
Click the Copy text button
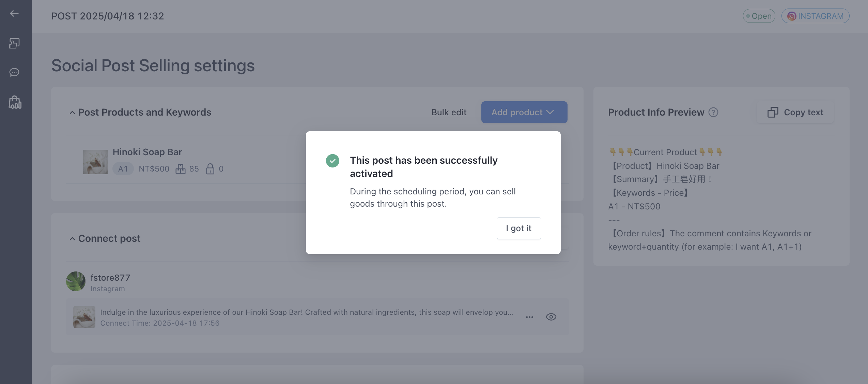(795, 112)
